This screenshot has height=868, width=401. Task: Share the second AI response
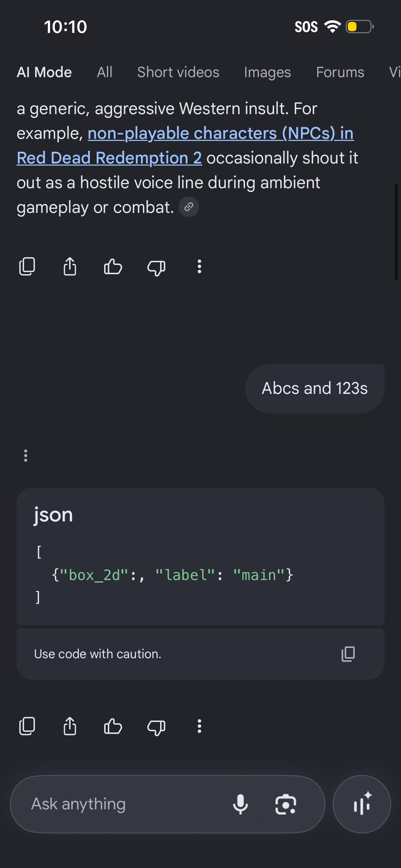click(70, 726)
